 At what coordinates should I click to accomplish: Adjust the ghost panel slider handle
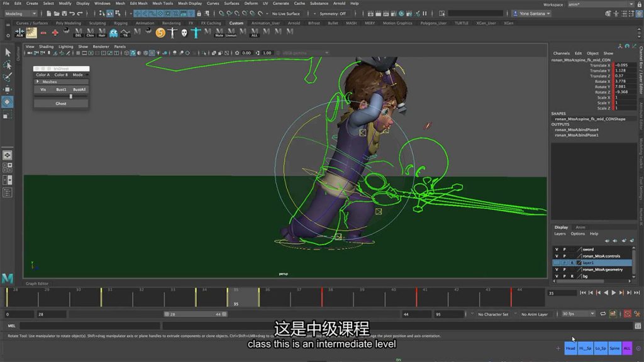[71, 96]
